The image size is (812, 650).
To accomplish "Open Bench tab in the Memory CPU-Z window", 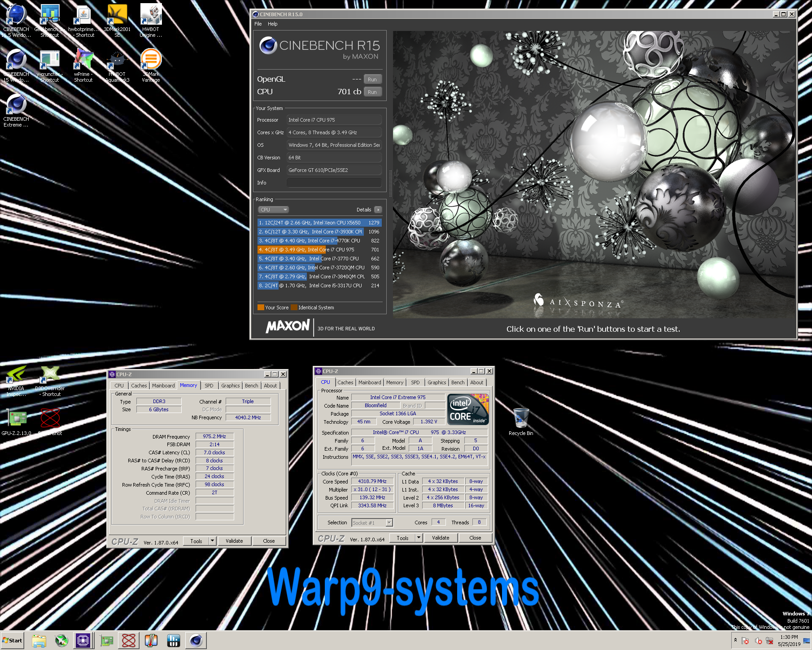I will pyautogui.click(x=252, y=386).
